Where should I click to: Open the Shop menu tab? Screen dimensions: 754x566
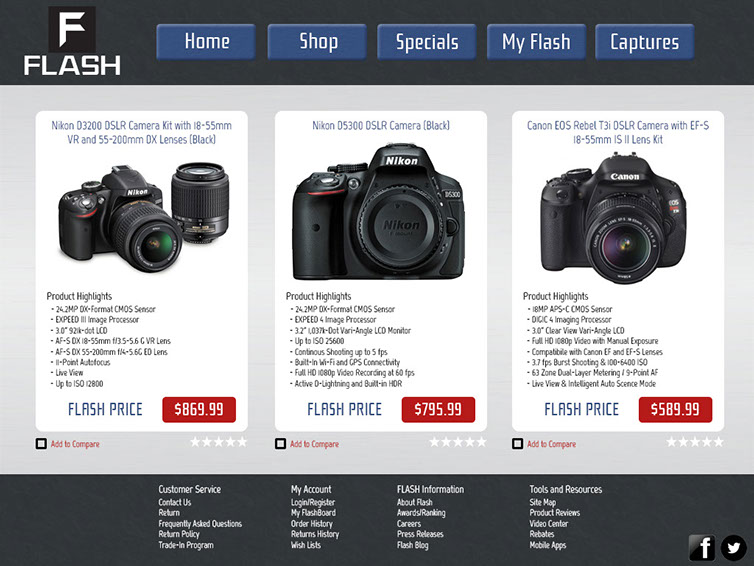(317, 42)
